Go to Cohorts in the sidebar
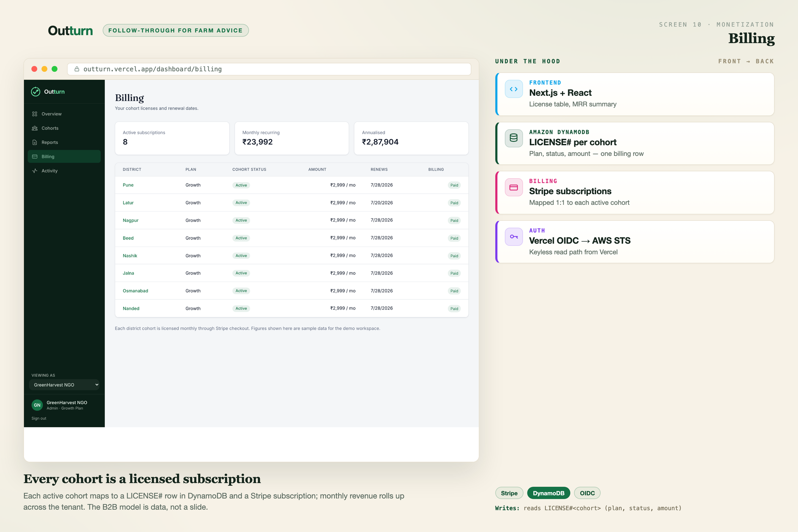The image size is (798, 532). (x=64, y=128)
